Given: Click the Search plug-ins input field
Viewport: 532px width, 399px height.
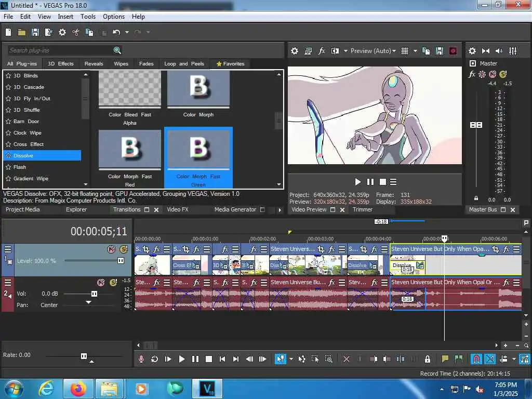Looking at the screenshot, I should 59,50.
